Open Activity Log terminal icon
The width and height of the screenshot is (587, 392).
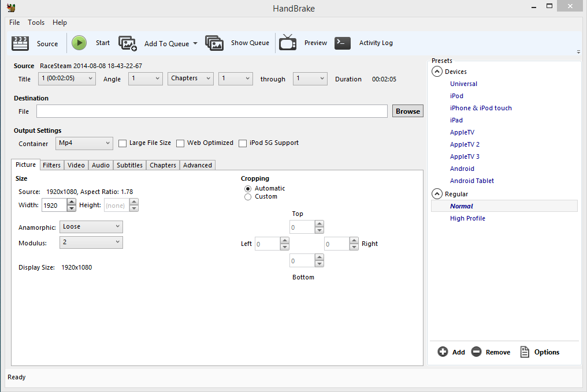click(342, 43)
